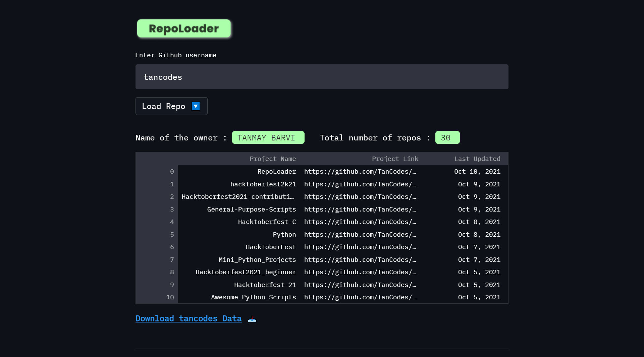
Task: Click the Python repo name in row 5
Action: [x=284, y=234]
